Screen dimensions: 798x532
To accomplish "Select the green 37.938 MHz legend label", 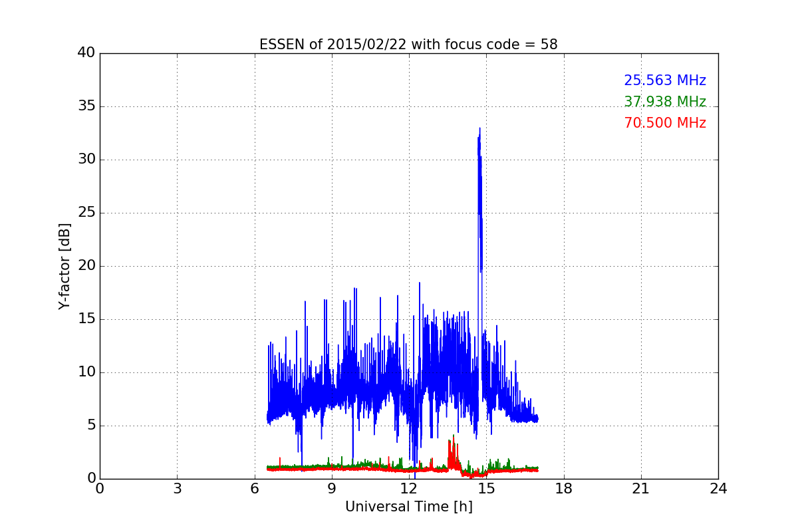I will click(665, 102).
